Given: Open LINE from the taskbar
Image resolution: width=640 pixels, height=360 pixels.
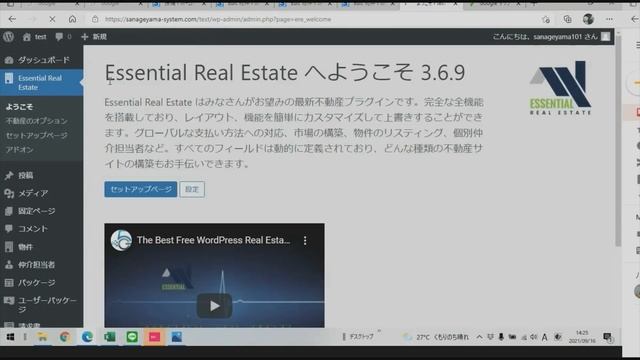Looking at the screenshot, I should [132, 337].
